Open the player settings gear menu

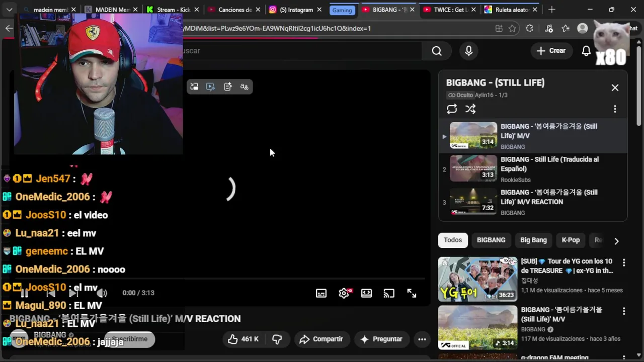click(344, 293)
